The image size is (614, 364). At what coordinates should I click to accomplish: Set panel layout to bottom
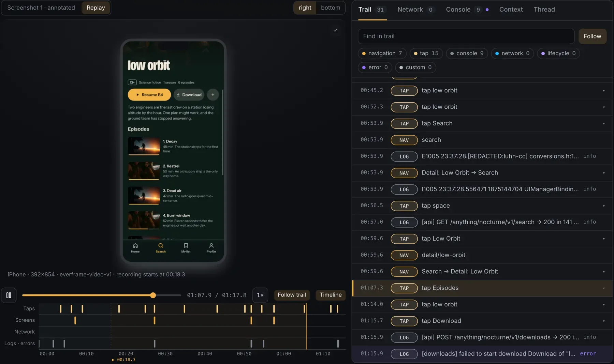coord(331,8)
